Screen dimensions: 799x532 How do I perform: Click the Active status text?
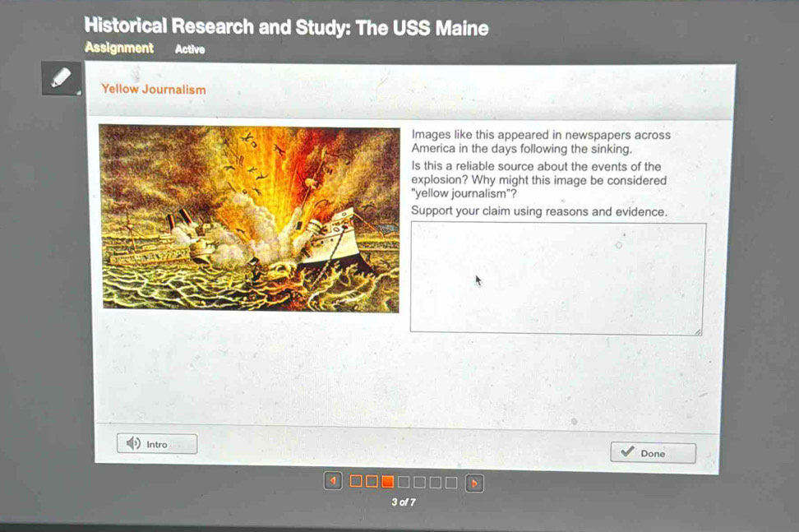(x=190, y=49)
